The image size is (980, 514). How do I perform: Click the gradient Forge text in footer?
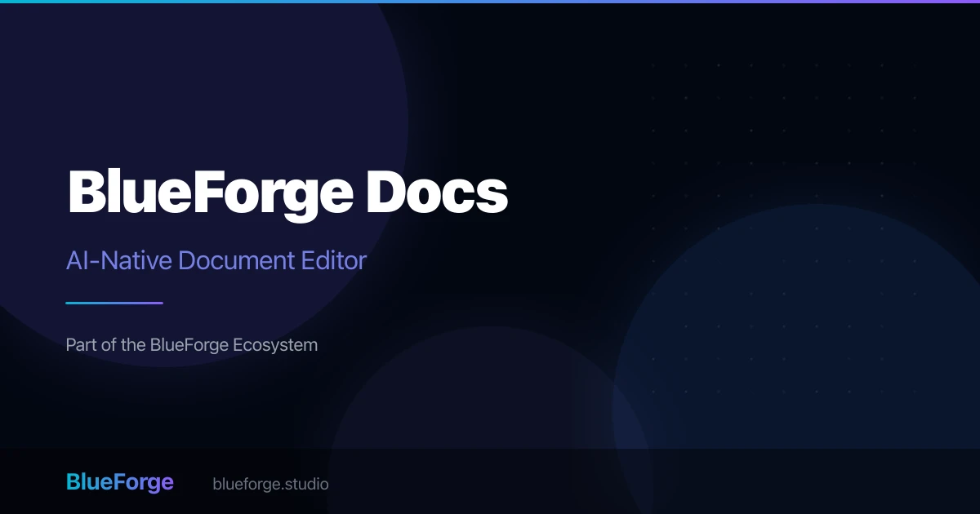coord(144,482)
